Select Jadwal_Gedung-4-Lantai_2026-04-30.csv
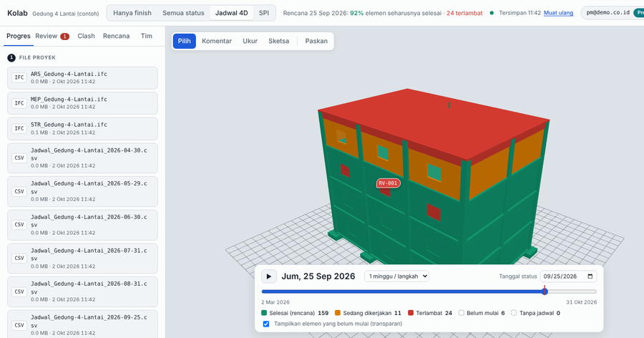The image size is (644, 338). click(82, 158)
